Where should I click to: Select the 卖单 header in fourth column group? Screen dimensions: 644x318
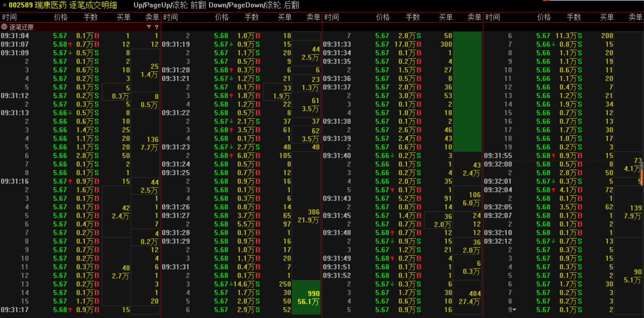tap(635, 17)
